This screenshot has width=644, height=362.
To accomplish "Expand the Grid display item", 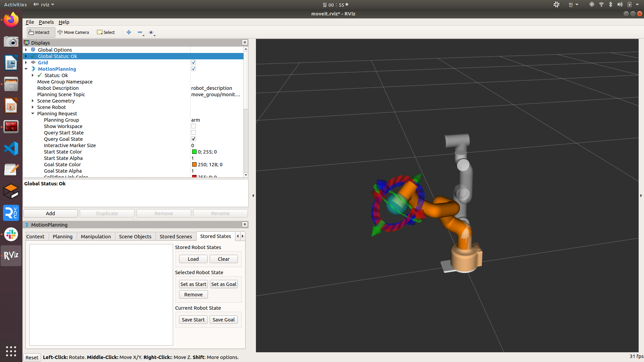I will [x=26, y=62].
